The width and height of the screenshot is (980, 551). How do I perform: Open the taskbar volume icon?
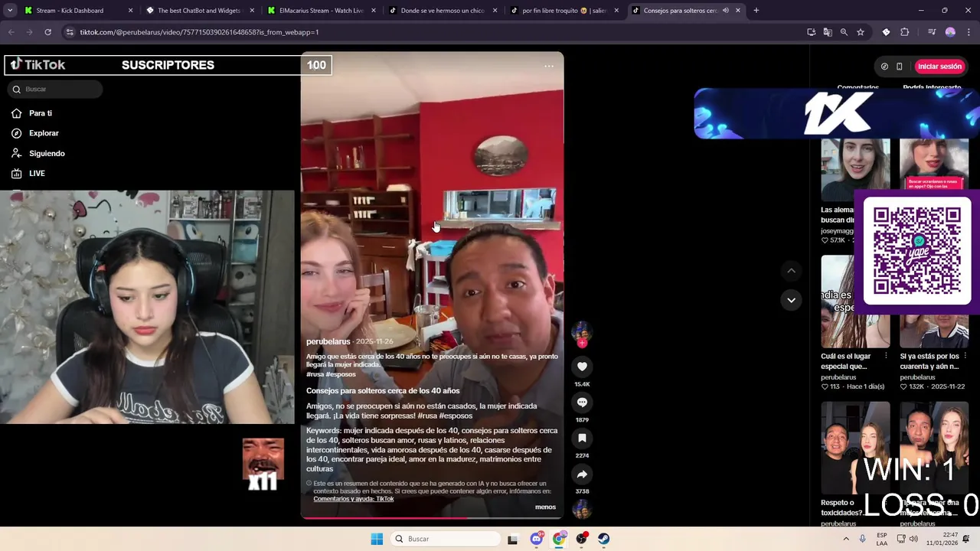coord(913,539)
